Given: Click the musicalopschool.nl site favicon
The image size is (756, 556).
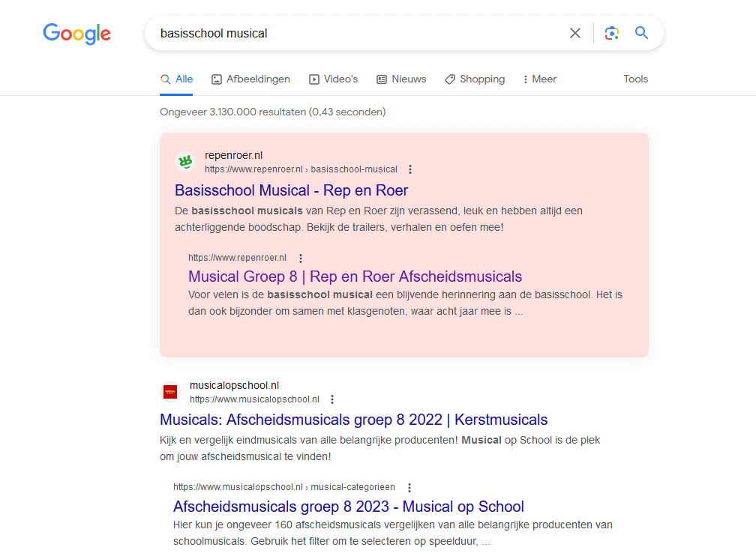Looking at the screenshot, I should tap(170, 392).
